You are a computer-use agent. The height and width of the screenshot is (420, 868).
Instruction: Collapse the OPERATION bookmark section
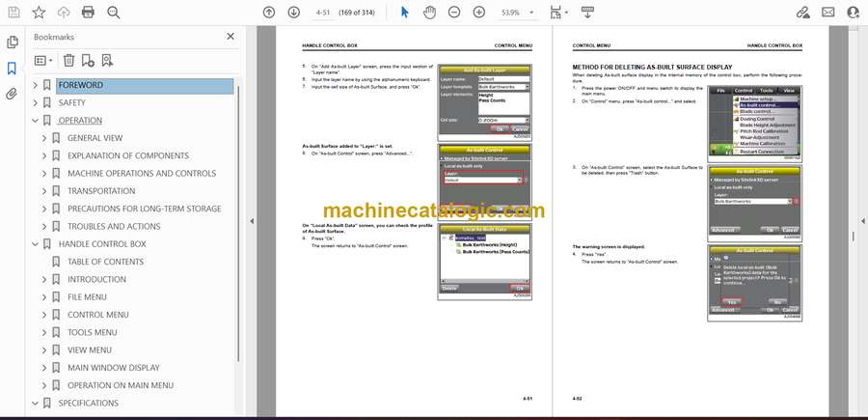coord(36,121)
